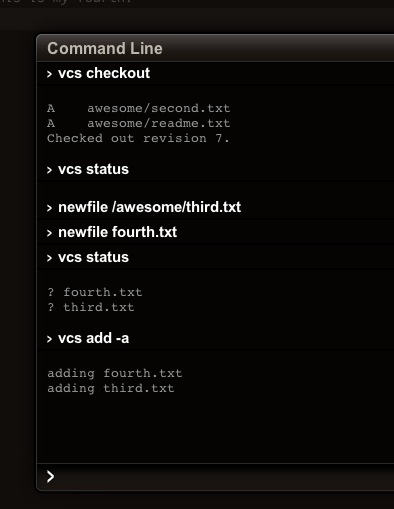Click the chevron beside vcs add -a
Viewport: 394px width, 509px height.
coord(49,339)
